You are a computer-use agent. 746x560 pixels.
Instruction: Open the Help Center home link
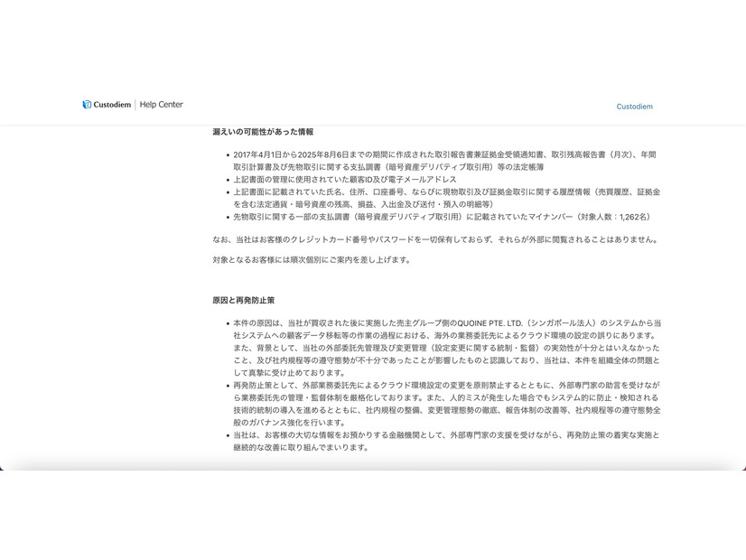(162, 105)
